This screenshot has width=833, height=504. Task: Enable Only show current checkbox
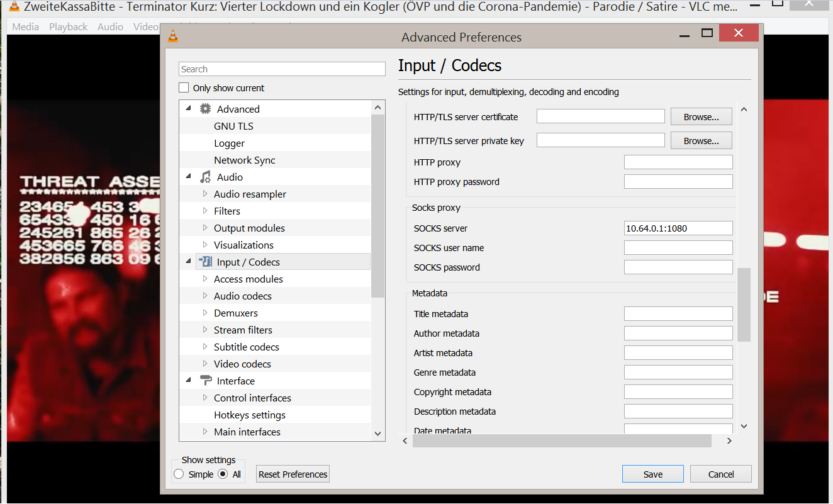coord(184,87)
